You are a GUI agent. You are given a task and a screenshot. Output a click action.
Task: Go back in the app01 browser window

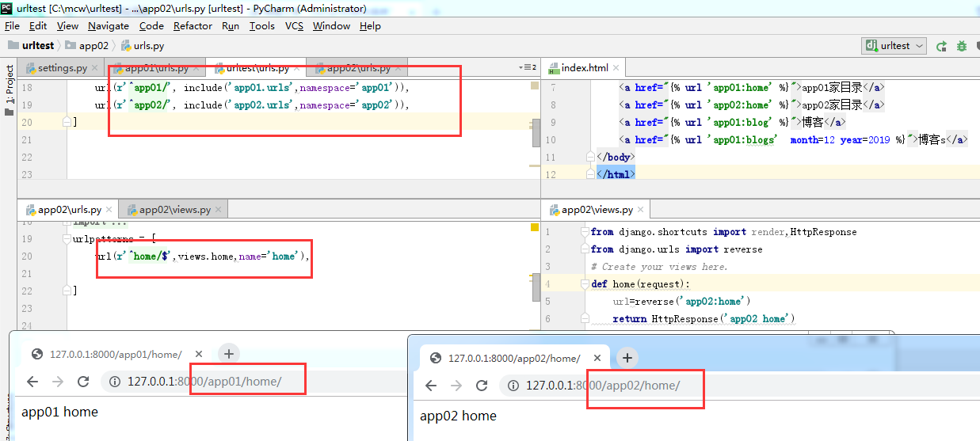[32, 382]
